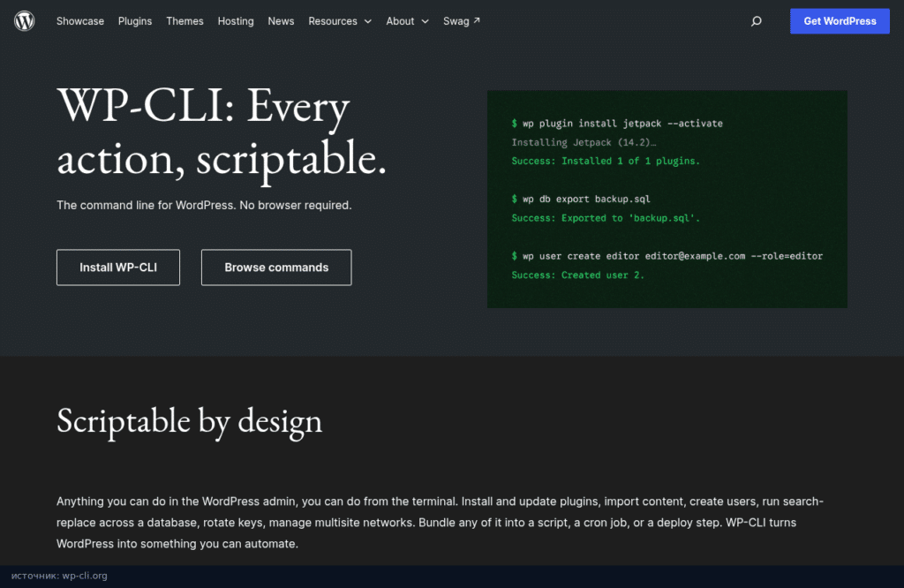Click 'Installing Jetpack (14.2)' output line
The height and width of the screenshot is (588, 904).
pyautogui.click(x=584, y=142)
